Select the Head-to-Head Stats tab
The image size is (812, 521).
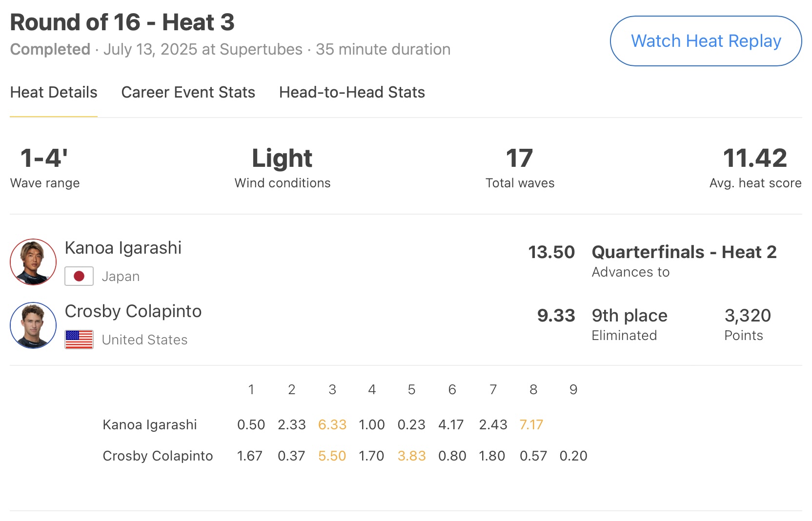click(x=352, y=92)
